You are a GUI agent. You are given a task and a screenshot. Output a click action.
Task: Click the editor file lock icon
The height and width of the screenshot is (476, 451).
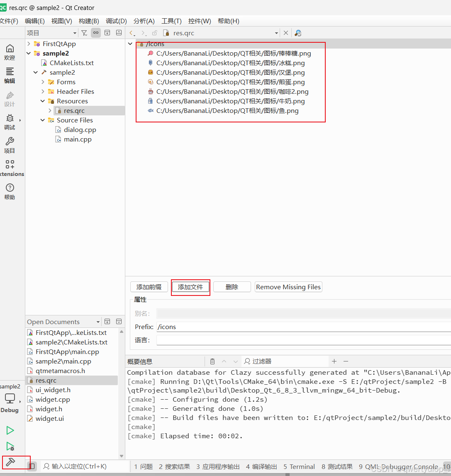coord(154,33)
